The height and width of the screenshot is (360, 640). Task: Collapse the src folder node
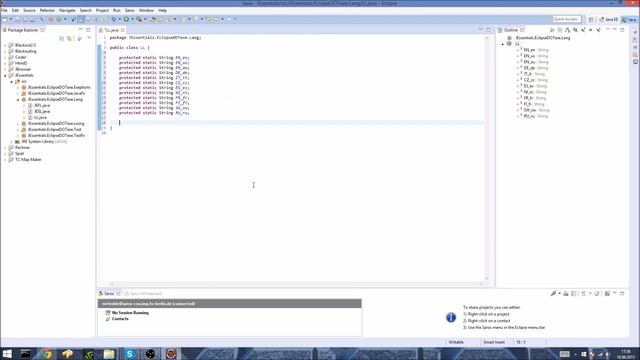[x=11, y=82]
